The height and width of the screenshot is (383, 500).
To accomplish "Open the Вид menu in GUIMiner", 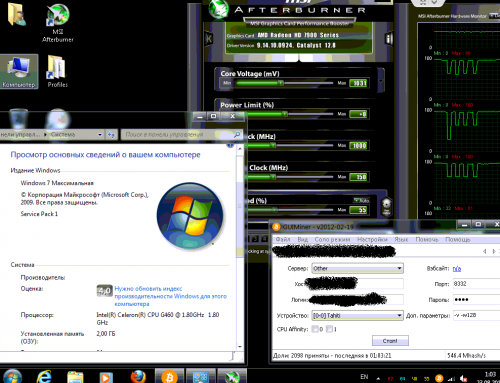I will point(302,239).
